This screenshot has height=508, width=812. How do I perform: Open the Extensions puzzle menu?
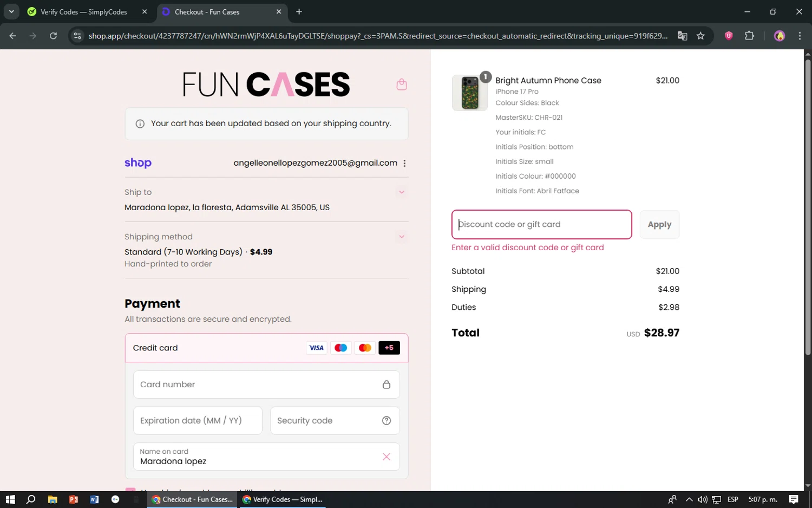click(749, 36)
